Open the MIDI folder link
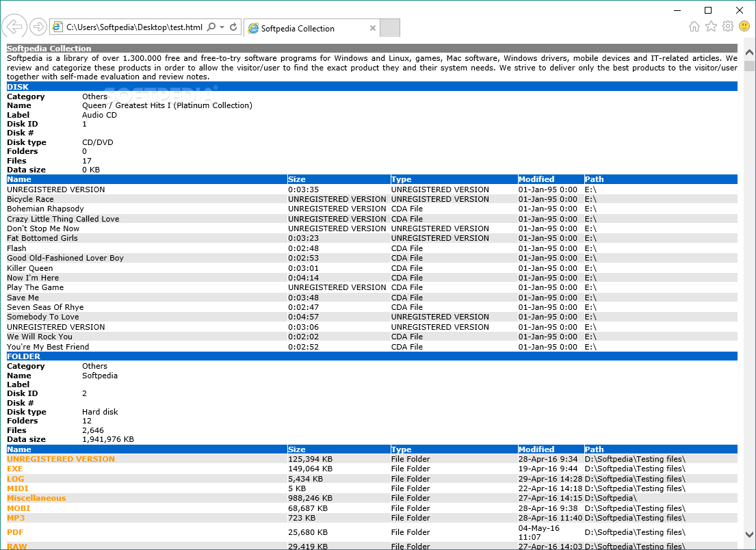The image size is (756, 550). 17,488
